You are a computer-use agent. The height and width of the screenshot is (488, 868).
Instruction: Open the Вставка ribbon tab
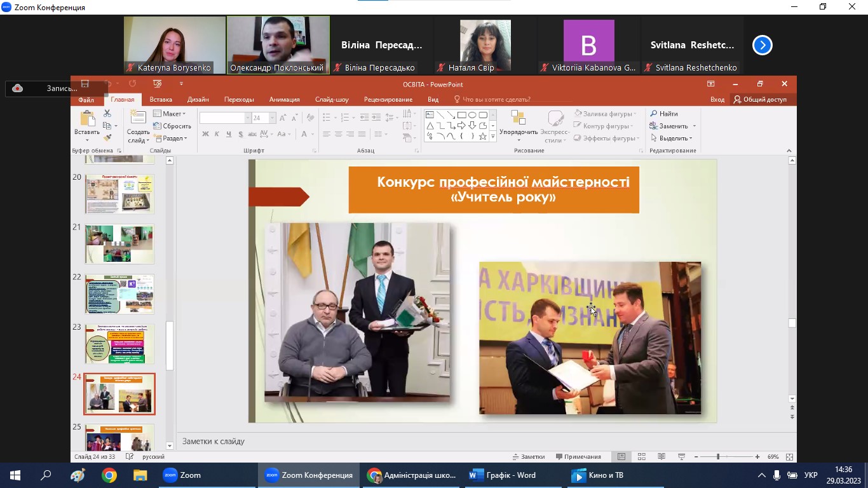pyautogui.click(x=161, y=100)
